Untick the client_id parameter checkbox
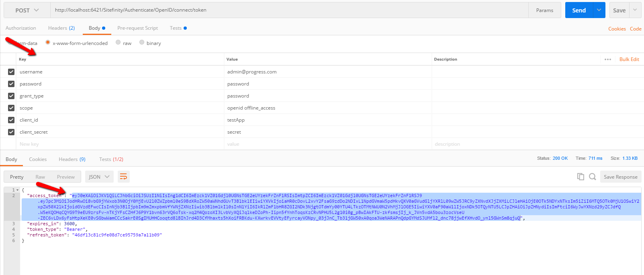Screen dimensions: 644x275 click(x=11, y=120)
